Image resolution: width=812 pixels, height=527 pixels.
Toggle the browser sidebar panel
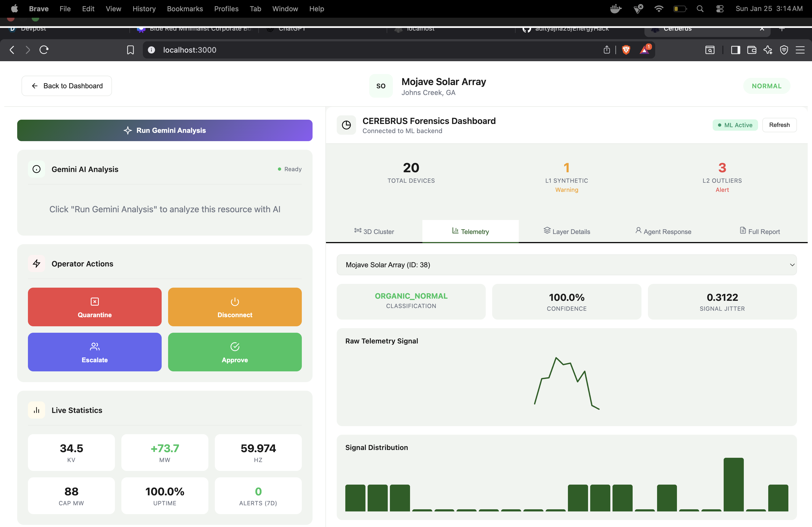click(x=735, y=50)
